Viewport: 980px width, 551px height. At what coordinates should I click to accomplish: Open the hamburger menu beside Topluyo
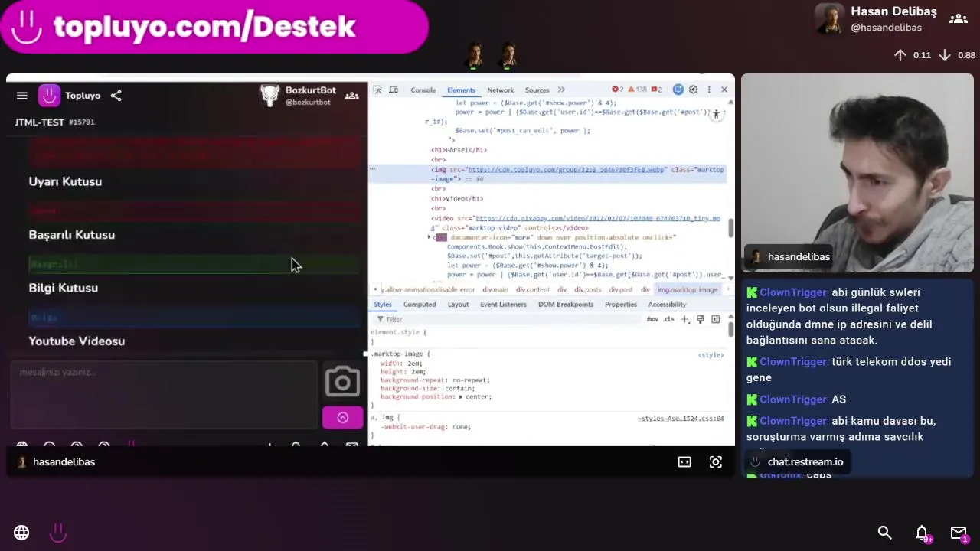coord(22,96)
